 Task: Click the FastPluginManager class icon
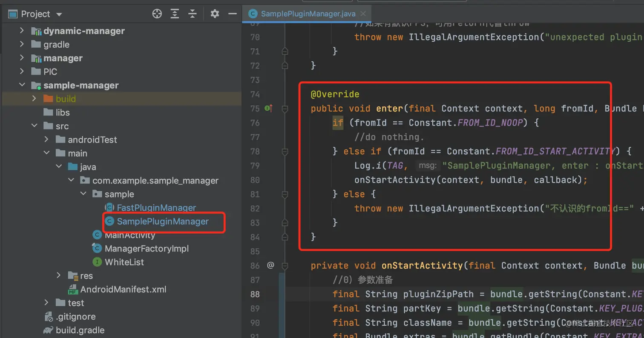click(x=109, y=208)
